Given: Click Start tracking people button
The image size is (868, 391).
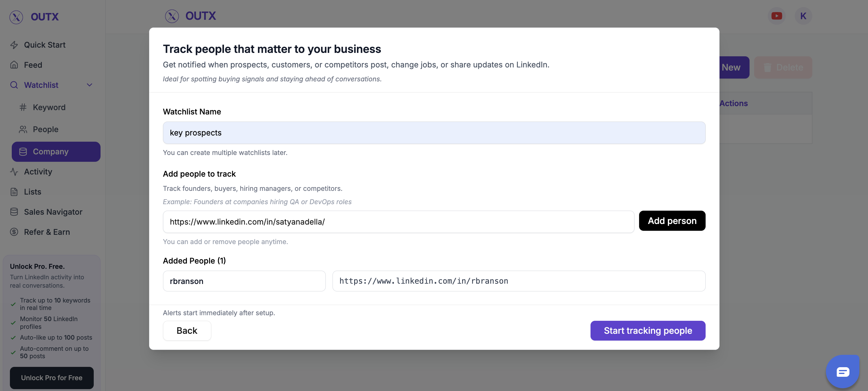Looking at the screenshot, I should [647, 331].
